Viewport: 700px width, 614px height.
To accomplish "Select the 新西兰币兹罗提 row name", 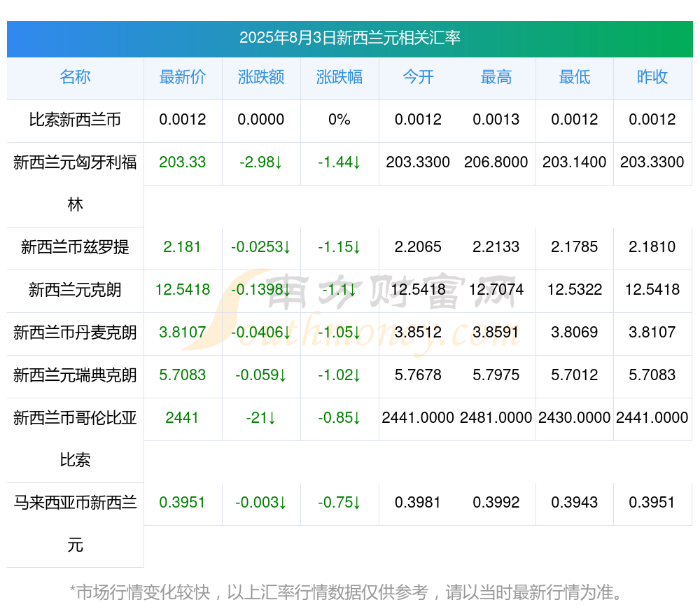I will (x=75, y=247).
